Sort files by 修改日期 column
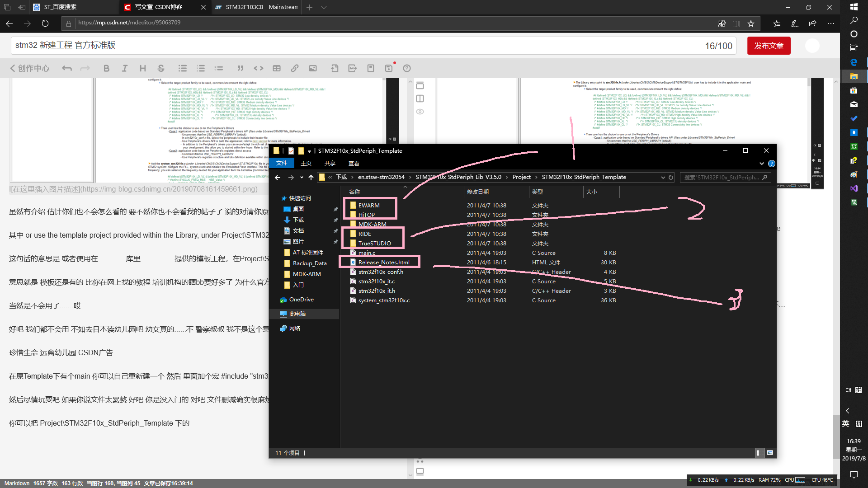Screen dimensions: 868x488 [496, 192]
